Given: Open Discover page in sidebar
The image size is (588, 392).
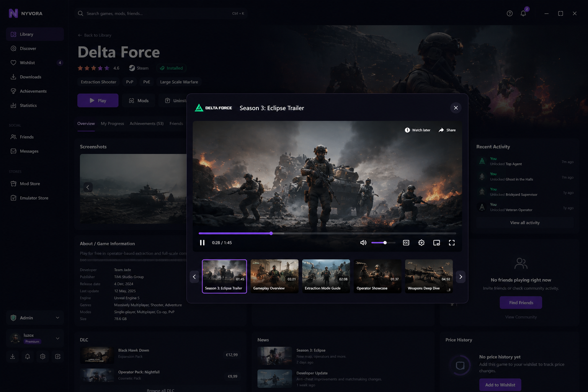Looking at the screenshot, I should coord(35,49).
